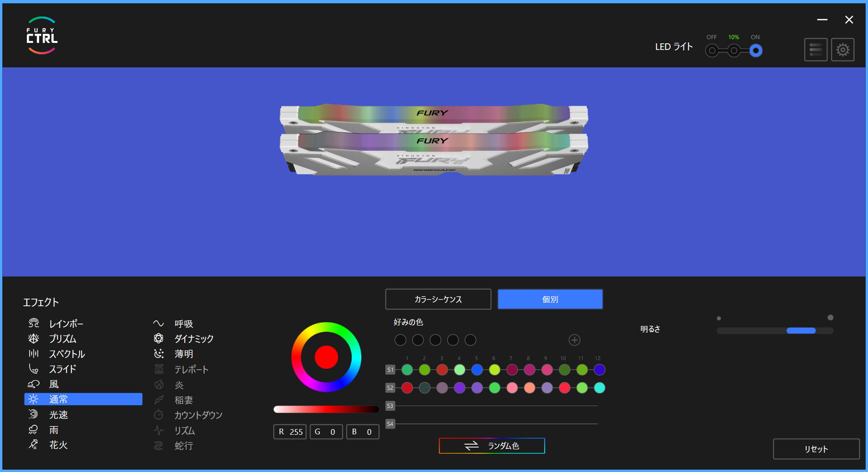Screen dimensions: 868x472
Task: Choose the レインボー effect label
Action: pos(66,324)
